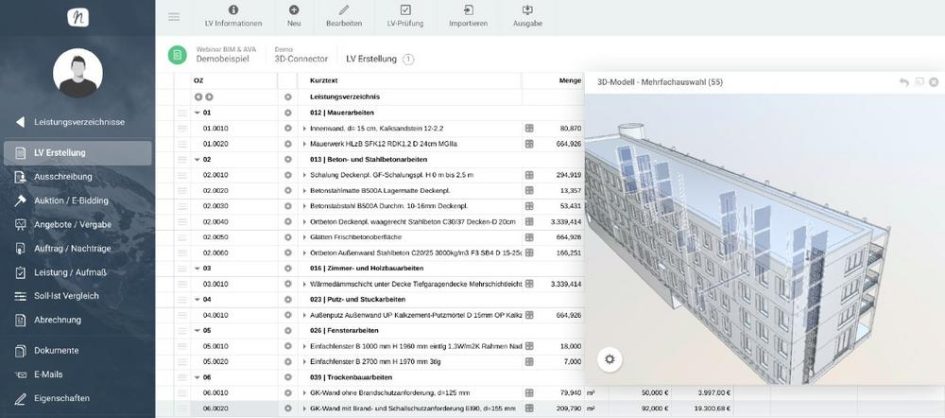Click the undo arrow in 3D-Modell panel
Viewport: 945px width, 418px height.
(x=904, y=82)
